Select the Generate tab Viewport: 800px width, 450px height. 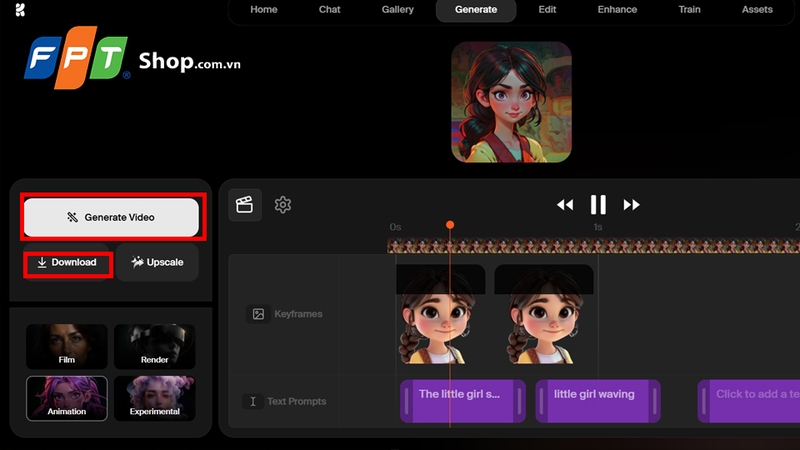click(476, 10)
